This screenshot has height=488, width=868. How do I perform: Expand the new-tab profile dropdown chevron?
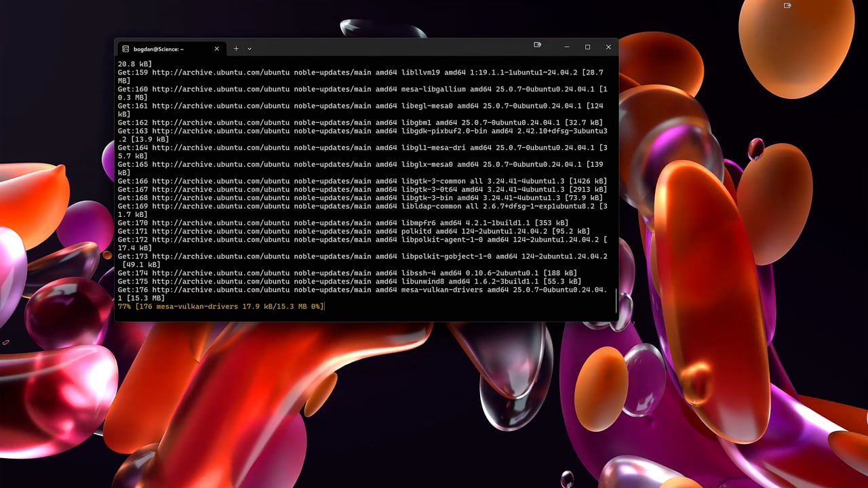pyautogui.click(x=250, y=49)
